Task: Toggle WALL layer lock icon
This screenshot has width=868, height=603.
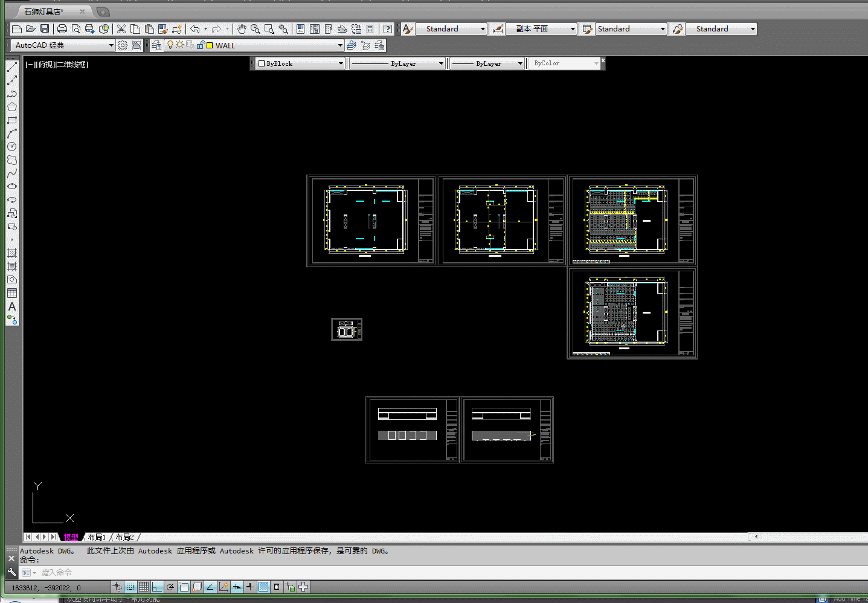Action: click(201, 45)
